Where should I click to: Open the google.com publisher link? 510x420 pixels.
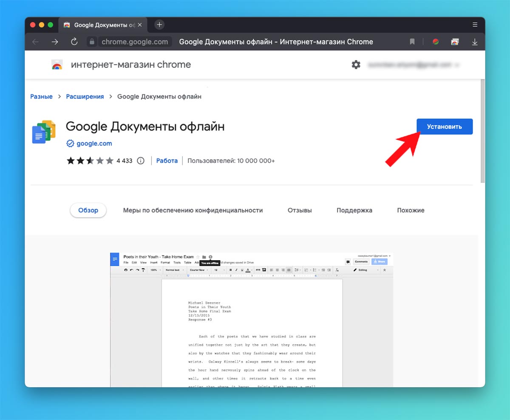coord(94,144)
